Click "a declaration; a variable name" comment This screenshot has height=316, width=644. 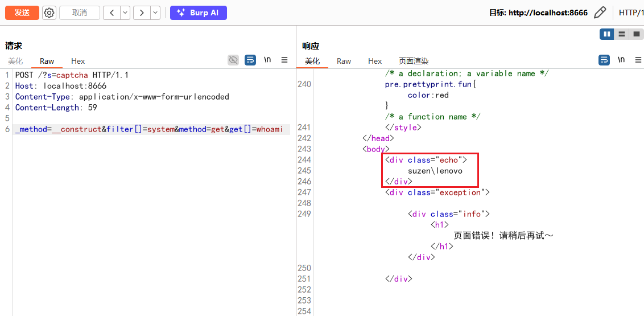coord(467,73)
